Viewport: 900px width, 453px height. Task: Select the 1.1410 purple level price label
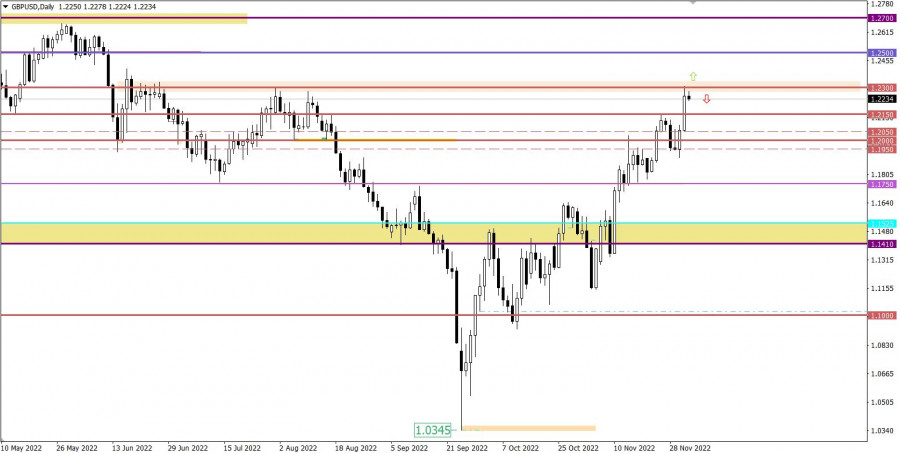tap(882, 244)
